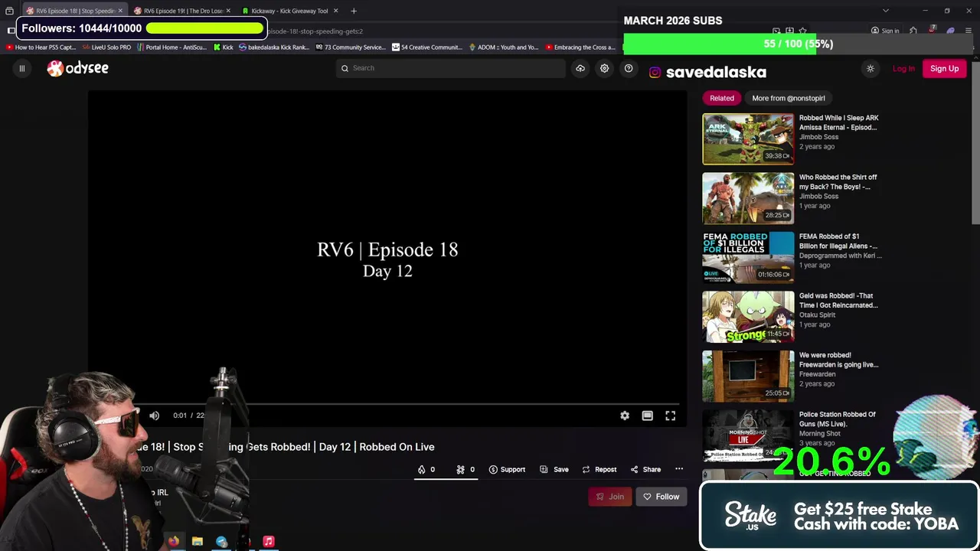Screen dimensions: 980x551
Task: Close the RV6 Episode 19 tab
Action: tap(228, 11)
